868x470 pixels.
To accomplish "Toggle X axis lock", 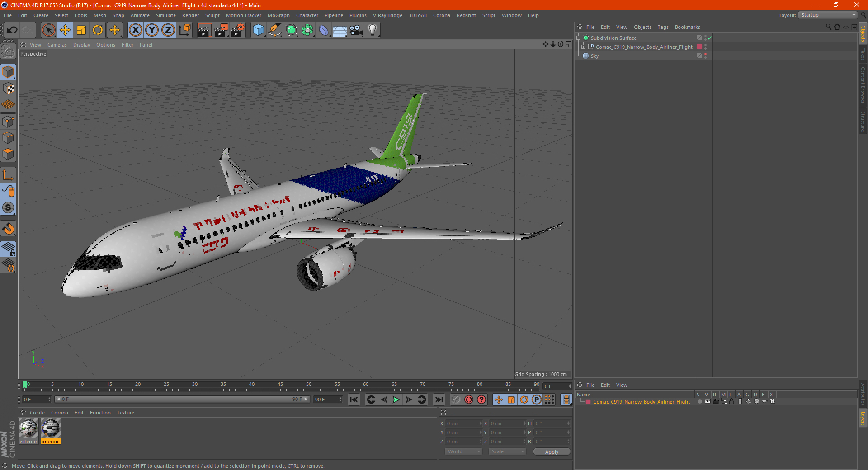I will point(135,30).
